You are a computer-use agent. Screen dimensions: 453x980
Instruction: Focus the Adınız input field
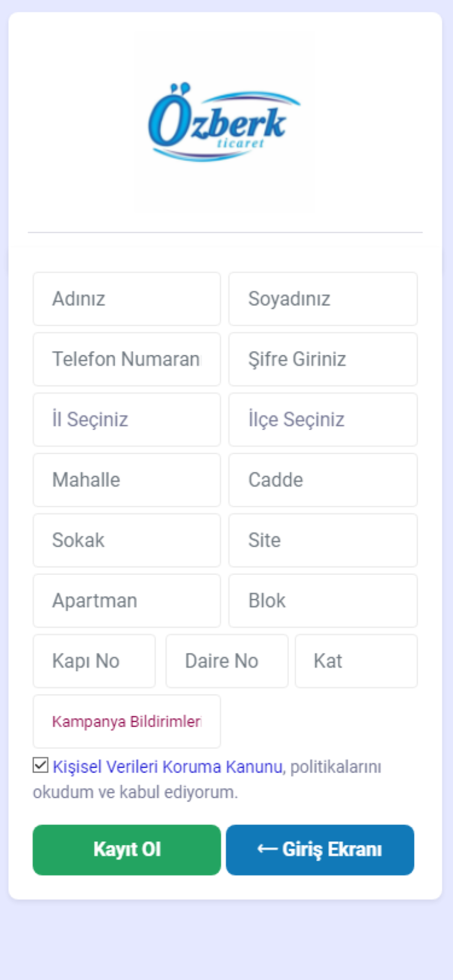(126, 299)
